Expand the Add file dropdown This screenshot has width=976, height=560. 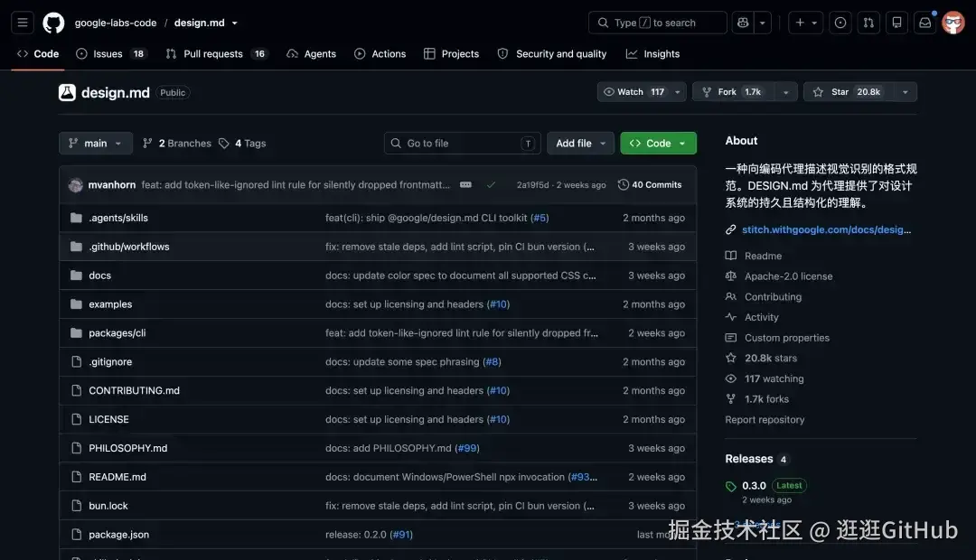[580, 143]
